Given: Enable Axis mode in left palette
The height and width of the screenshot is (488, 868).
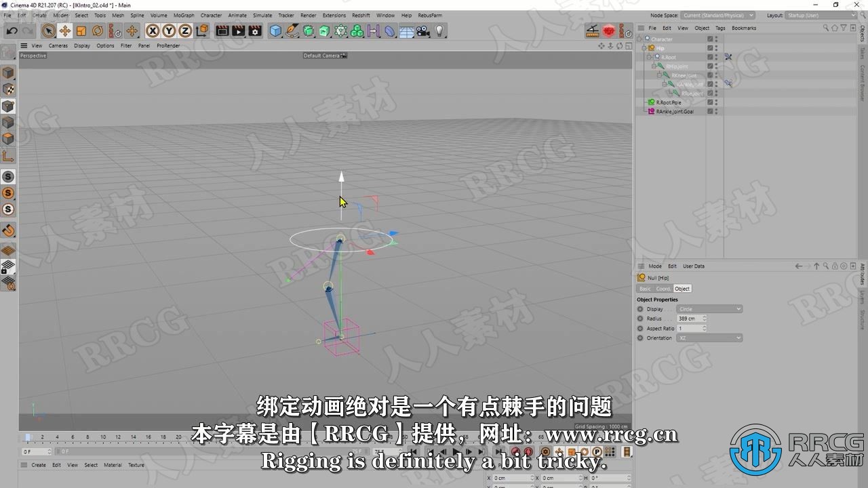Looking at the screenshot, I should tap(8, 156).
